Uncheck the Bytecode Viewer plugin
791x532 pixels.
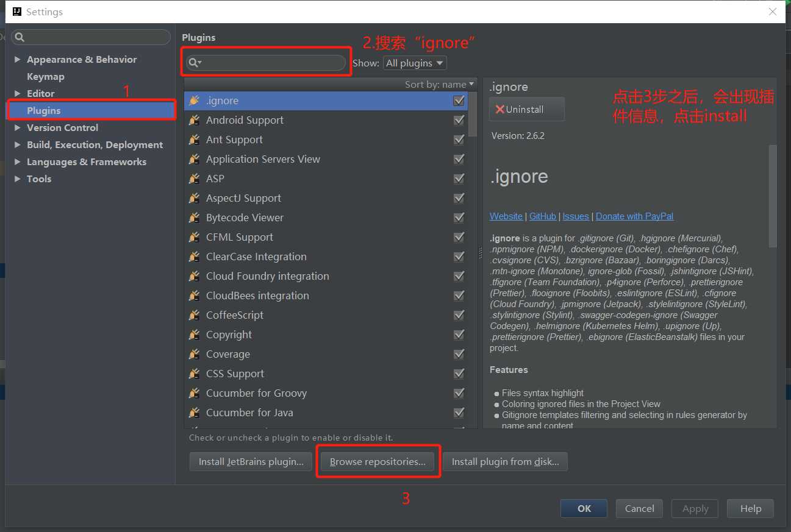point(459,218)
